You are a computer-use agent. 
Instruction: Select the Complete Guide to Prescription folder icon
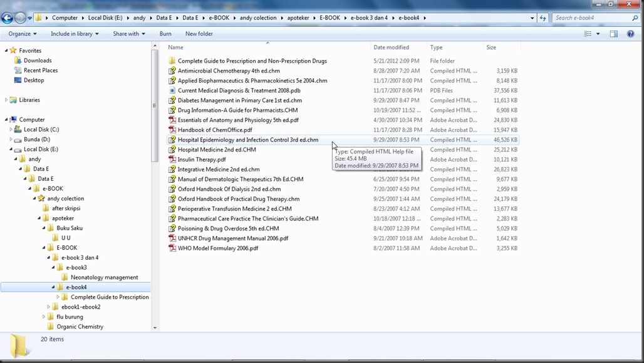pyautogui.click(x=172, y=61)
